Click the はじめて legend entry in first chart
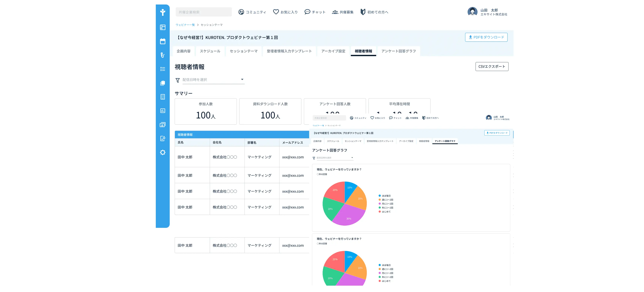Screen dimensions: 644x292 click(384, 212)
